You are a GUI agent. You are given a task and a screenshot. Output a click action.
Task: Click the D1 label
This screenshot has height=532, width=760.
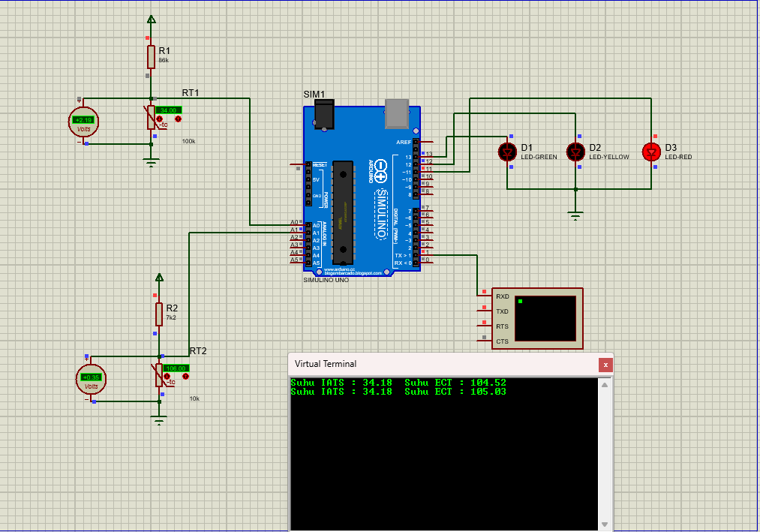pyautogui.click(x=527, y=147)
